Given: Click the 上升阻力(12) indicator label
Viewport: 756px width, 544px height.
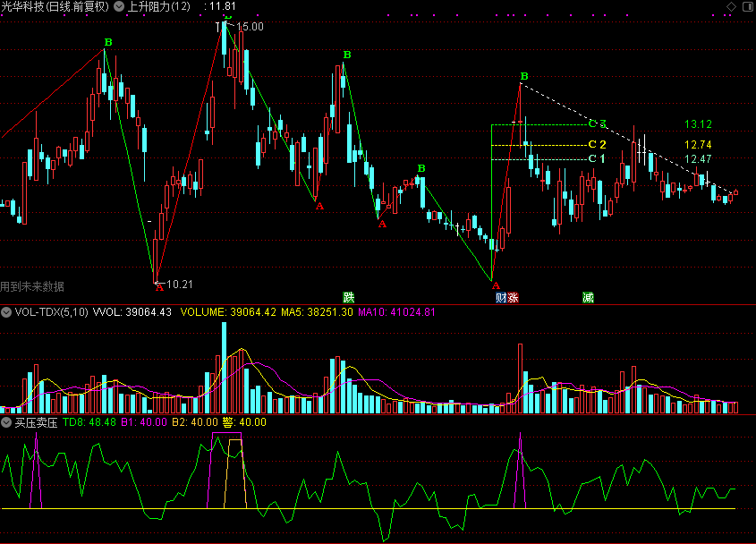Looking at the screenshot, I should (158, 6).
